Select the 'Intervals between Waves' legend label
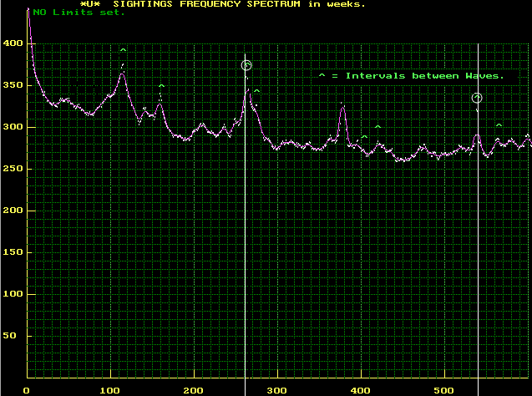532x396 pixels. click(x=424, y=76)
